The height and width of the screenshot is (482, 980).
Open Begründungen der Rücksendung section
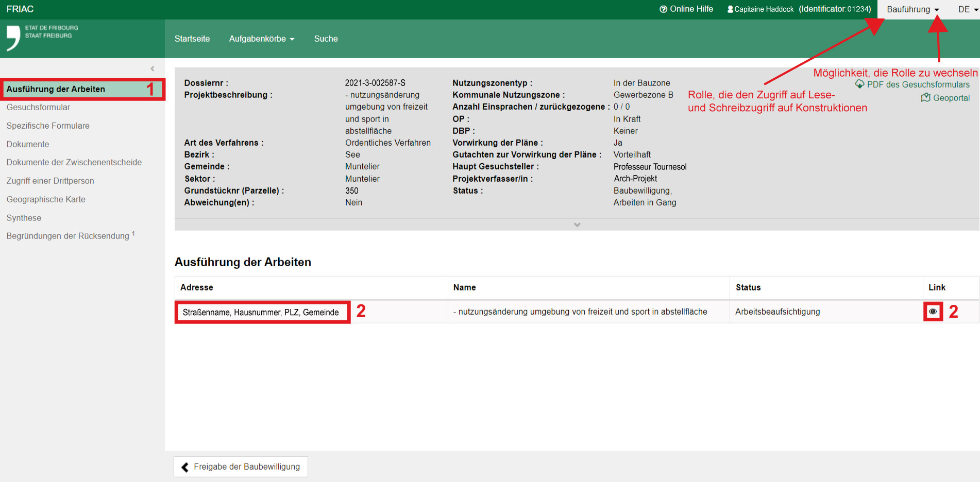67,236
